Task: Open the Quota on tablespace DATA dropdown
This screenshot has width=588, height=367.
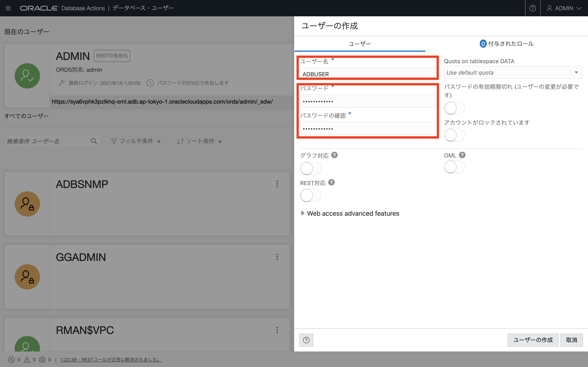Action: [576, 73]
